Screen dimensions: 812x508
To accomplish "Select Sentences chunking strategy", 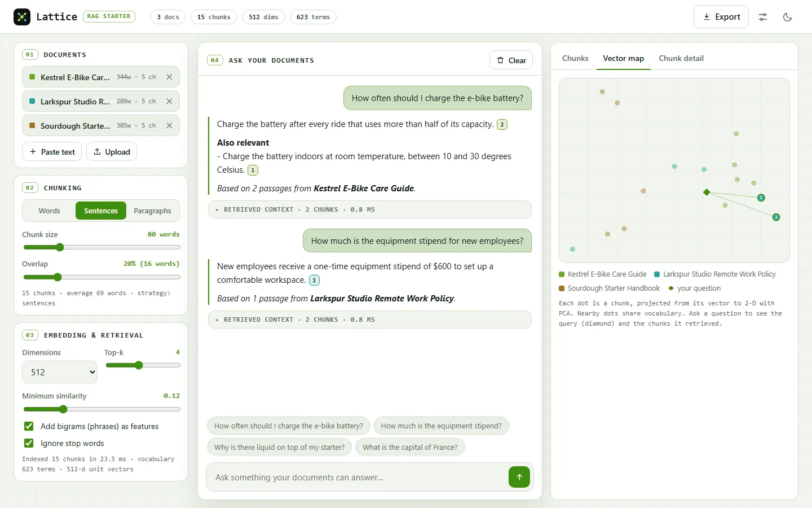I will (x=101, y=211).
